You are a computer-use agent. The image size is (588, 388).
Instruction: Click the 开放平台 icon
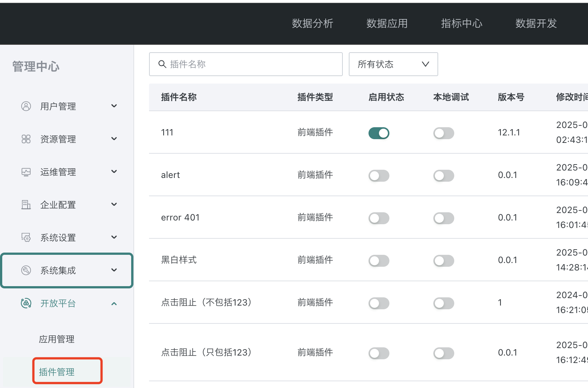pyautogui.click(x=26, y=303)
